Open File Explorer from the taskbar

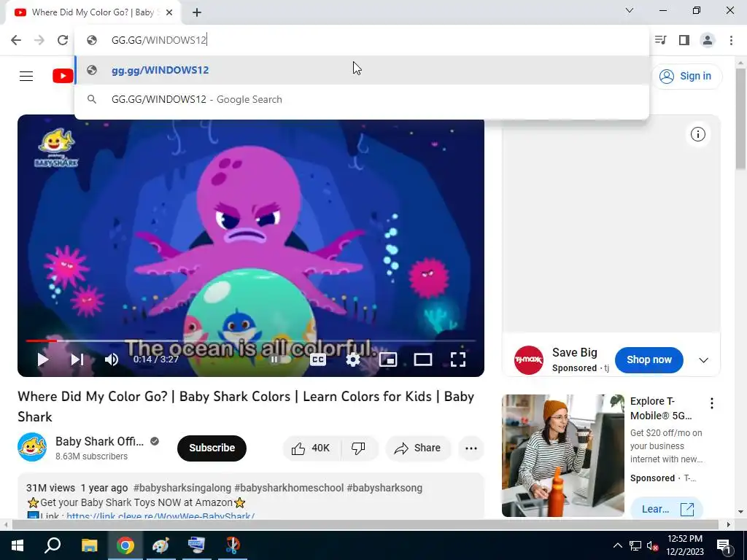pyautogui.click(x=89, y=545)
